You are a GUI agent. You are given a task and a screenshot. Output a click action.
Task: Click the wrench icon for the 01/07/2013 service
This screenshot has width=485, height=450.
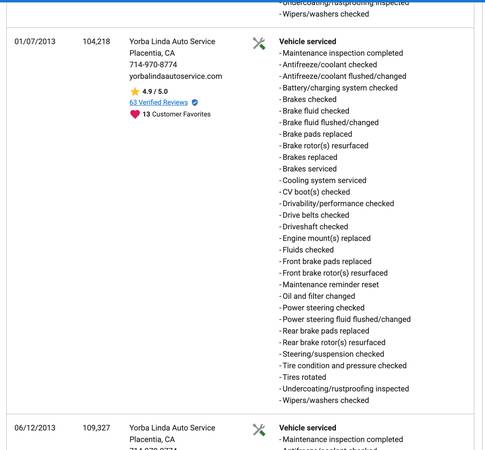tap(259, 44)
